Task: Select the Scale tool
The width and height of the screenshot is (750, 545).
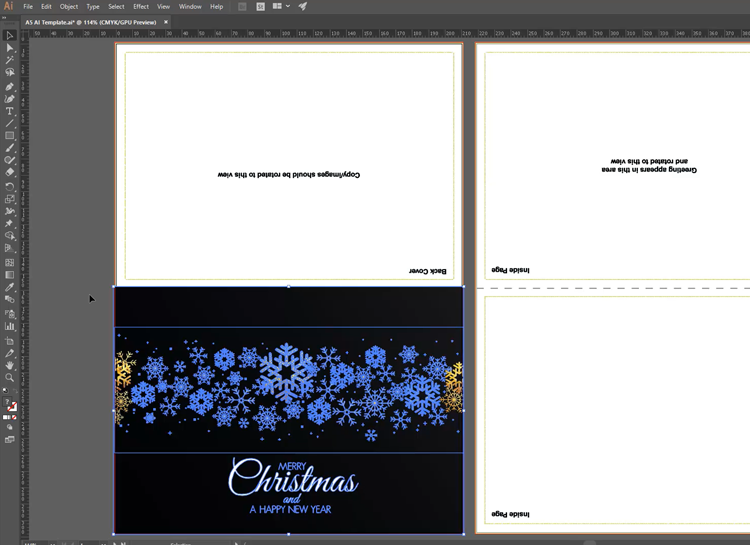Action: (10, 199)
